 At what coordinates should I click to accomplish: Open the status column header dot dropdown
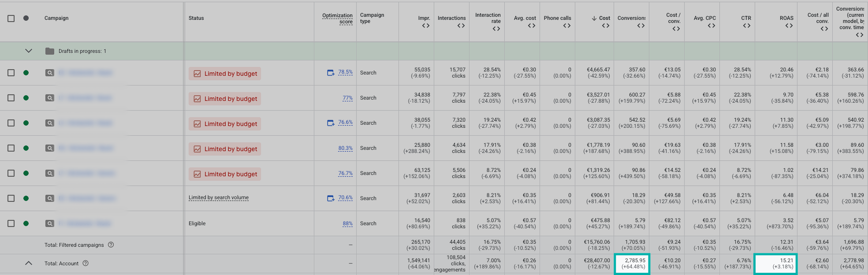[x=26, y=18]
